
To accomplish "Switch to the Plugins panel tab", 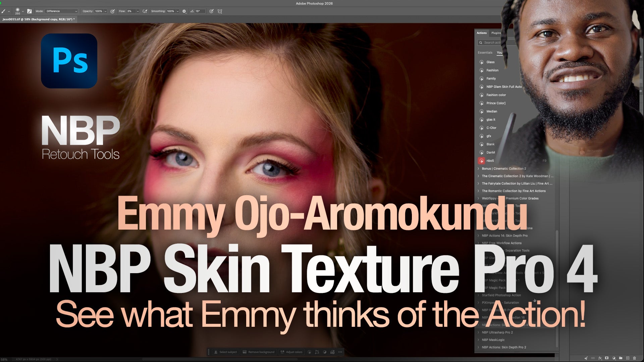I will point(496,33).
